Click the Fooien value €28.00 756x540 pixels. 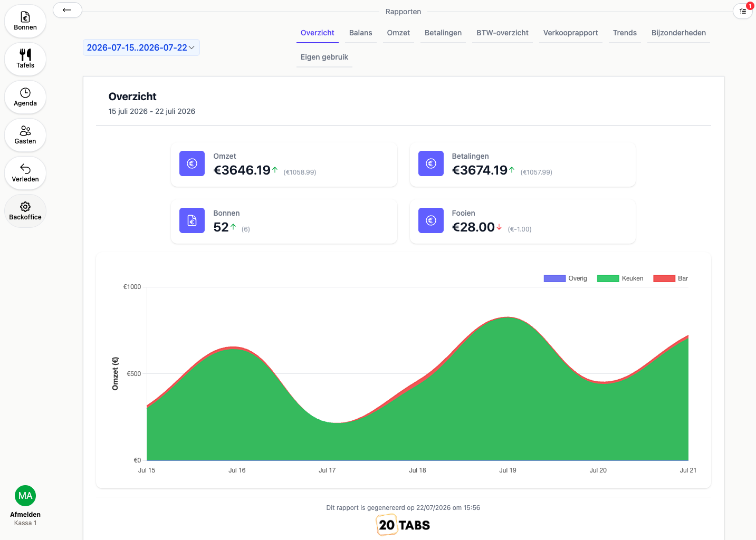point(473,227)
